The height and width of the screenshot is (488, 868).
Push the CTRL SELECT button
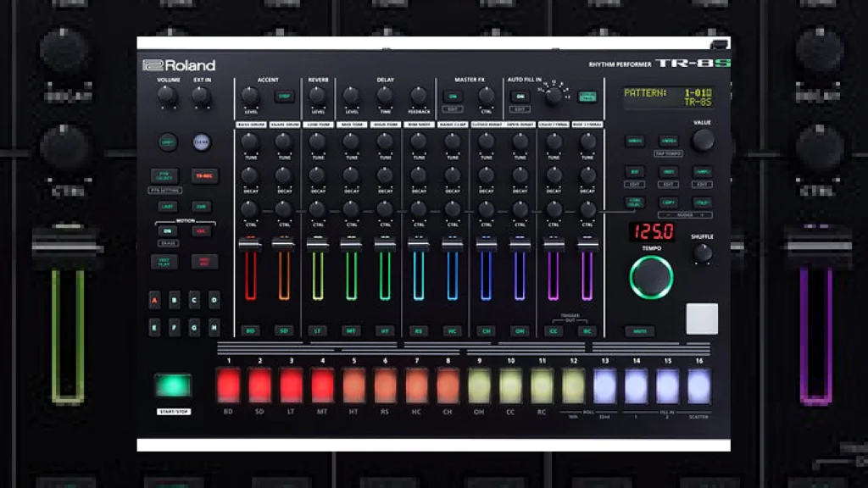pos(635,202)
